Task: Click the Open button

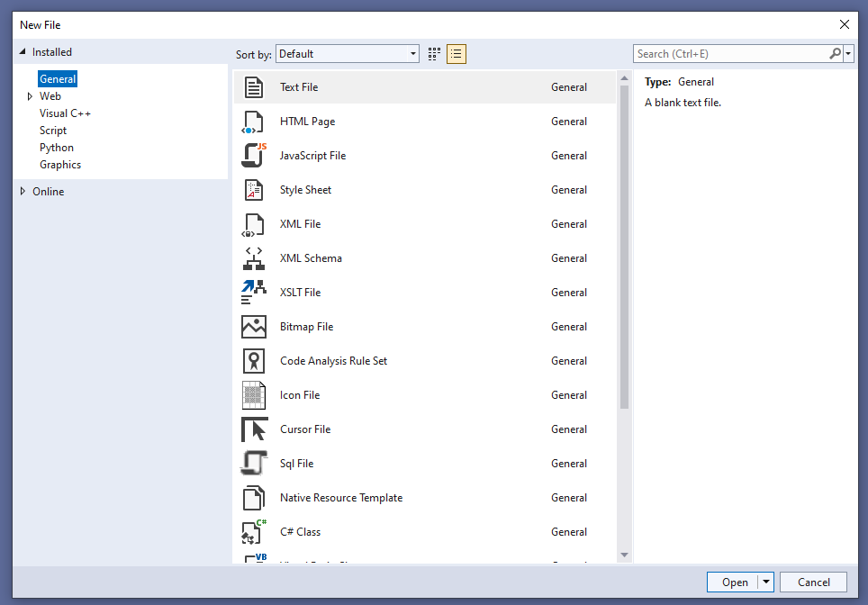Action: (733, 582)
